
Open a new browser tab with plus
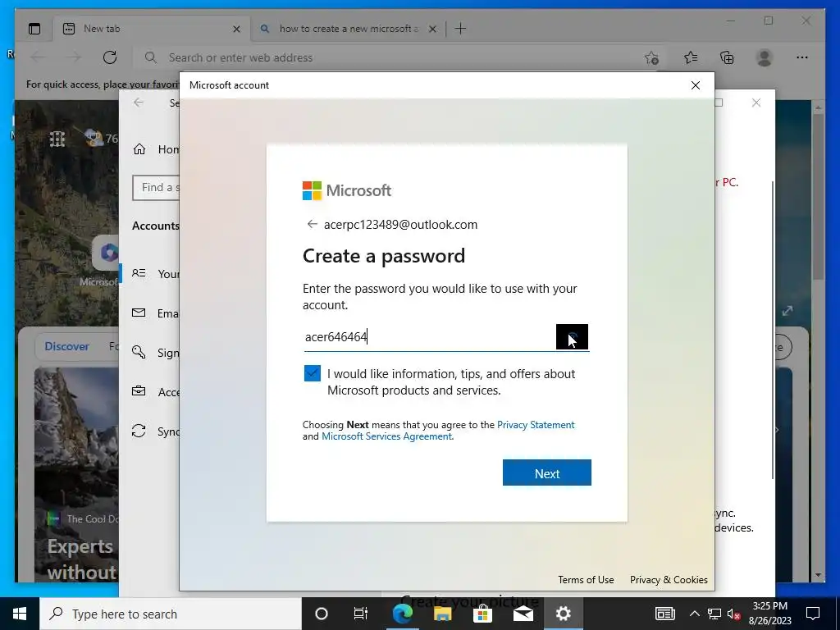click(460, 29)
